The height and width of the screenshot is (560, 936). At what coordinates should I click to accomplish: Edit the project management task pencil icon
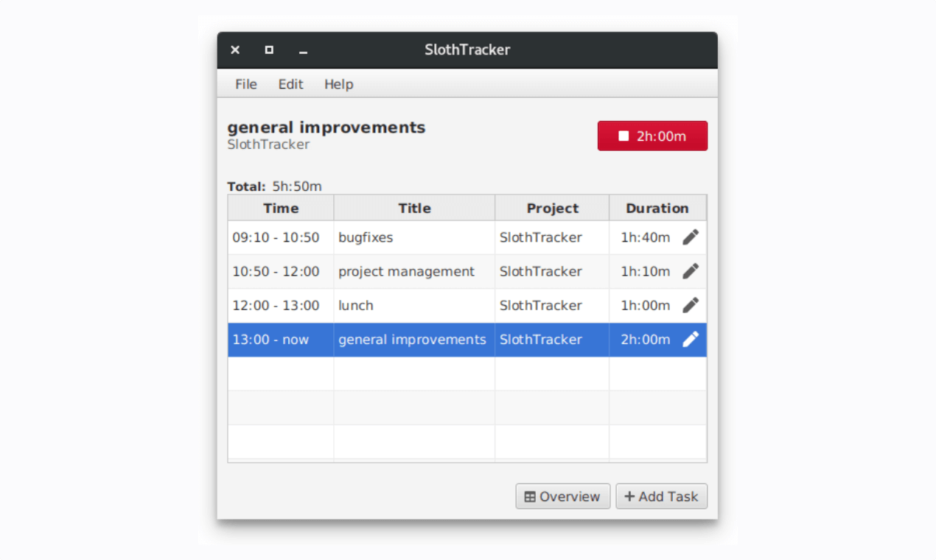pos(691,271)
